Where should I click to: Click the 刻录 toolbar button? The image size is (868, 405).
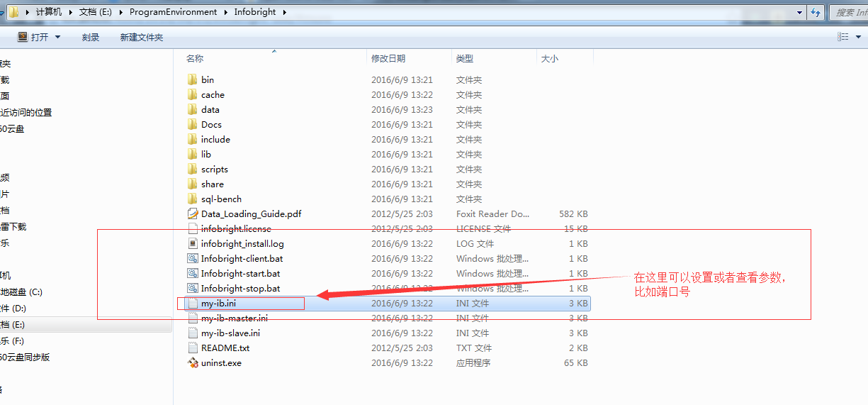[90, 37]
